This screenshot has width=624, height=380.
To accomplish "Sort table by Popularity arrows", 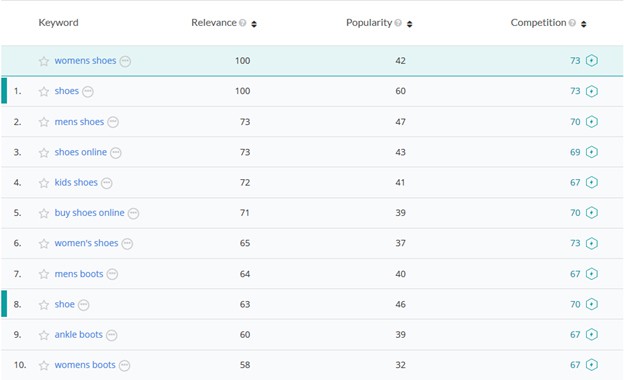I will [x=410, y=24].
